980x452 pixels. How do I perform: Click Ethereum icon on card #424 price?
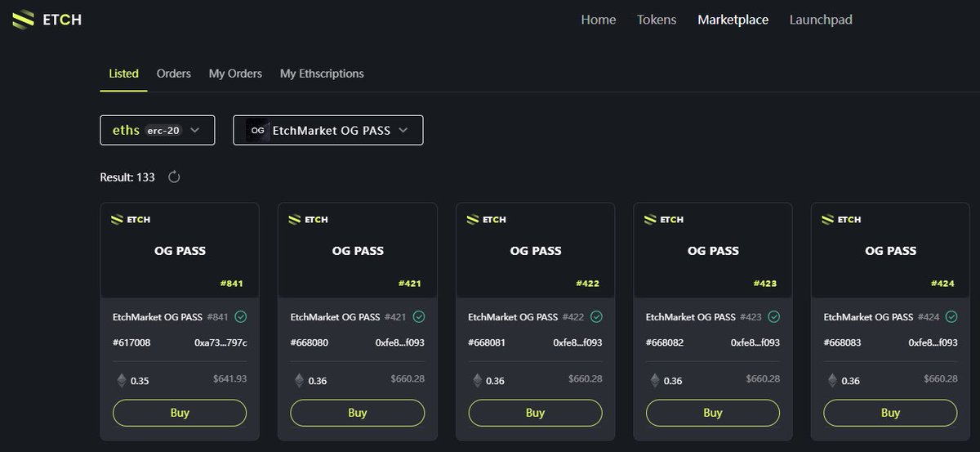tap(832, 380)
